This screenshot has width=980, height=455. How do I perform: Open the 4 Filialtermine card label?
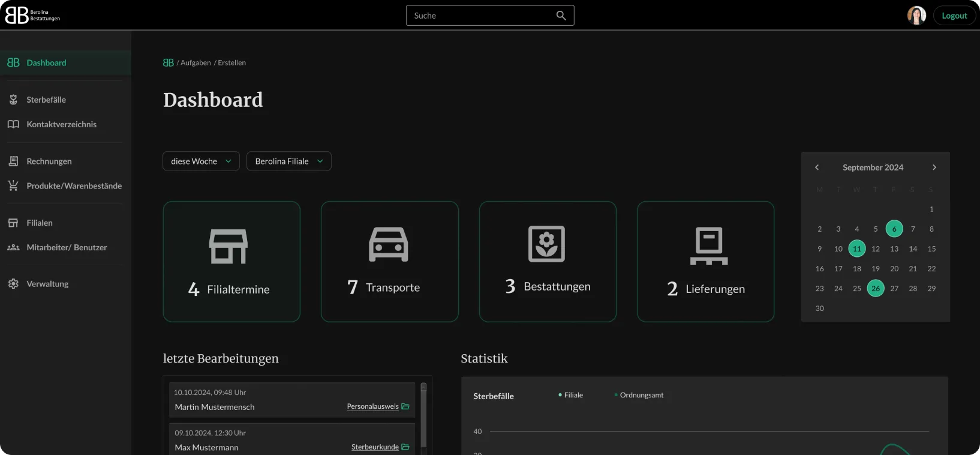tap(229, 289)
